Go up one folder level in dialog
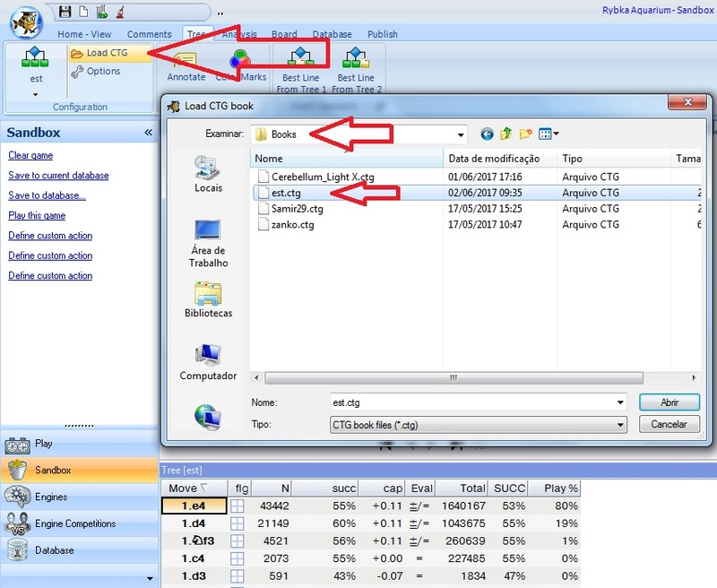Viewport: 717px width, 588px height. [505, 134]
